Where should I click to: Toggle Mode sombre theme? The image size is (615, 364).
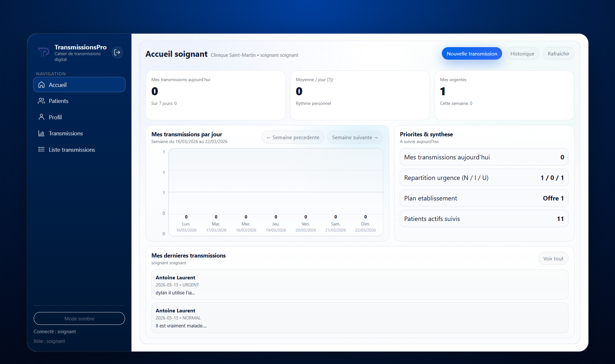[x=79, y=318]
